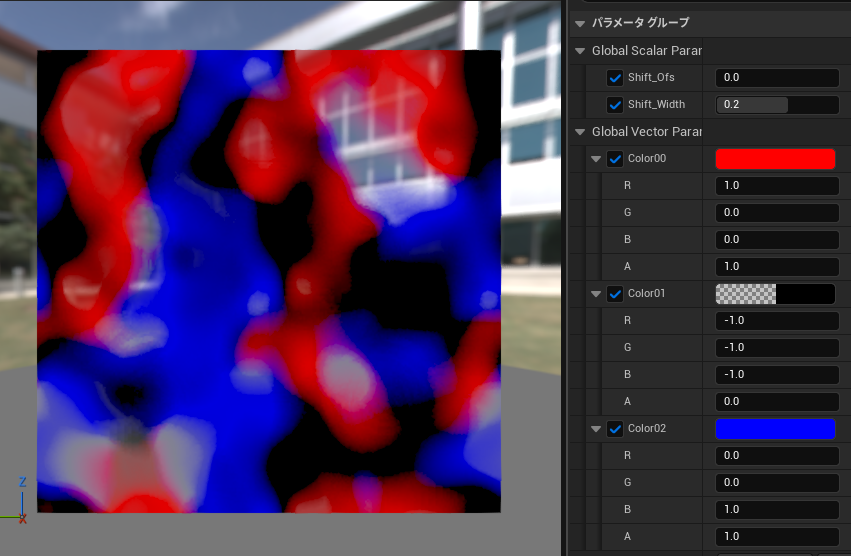
Task: Open the blue Color02 color picker
Action: pyautogui.click(x=775, y=429)
